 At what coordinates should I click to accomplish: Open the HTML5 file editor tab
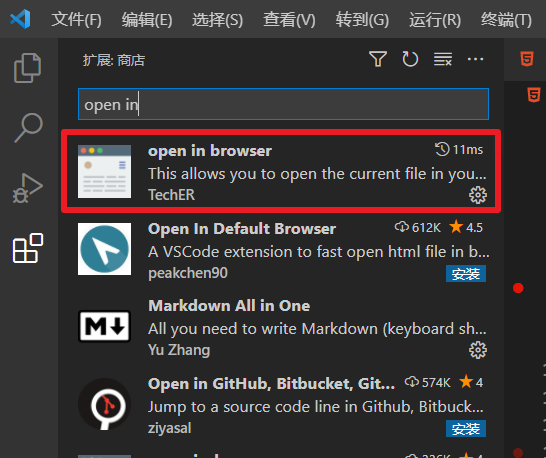click(x=527, y=59)
